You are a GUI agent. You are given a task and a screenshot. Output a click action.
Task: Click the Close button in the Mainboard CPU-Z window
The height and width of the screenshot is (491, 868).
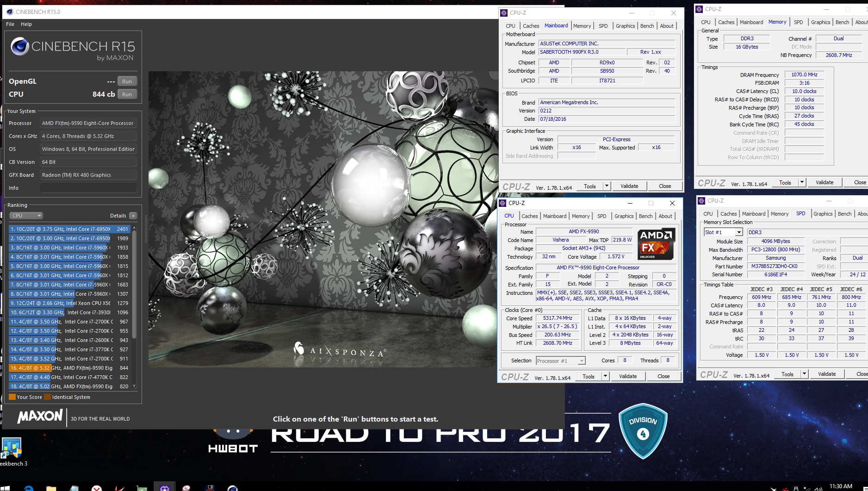click(665, 186)
